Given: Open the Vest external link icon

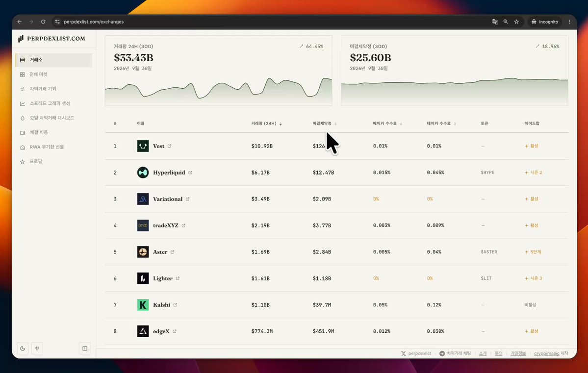Looking at the screenshot, I should coord(170,146).
